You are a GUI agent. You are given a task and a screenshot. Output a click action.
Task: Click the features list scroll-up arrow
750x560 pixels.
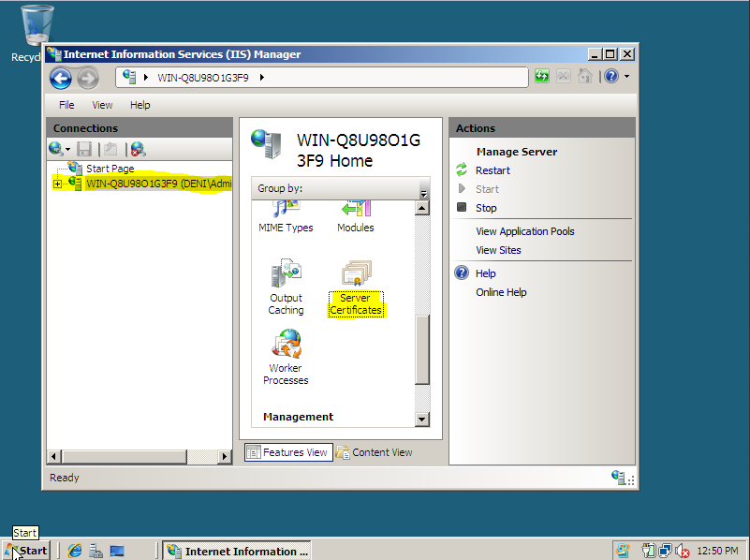click(x=422, y=208)
